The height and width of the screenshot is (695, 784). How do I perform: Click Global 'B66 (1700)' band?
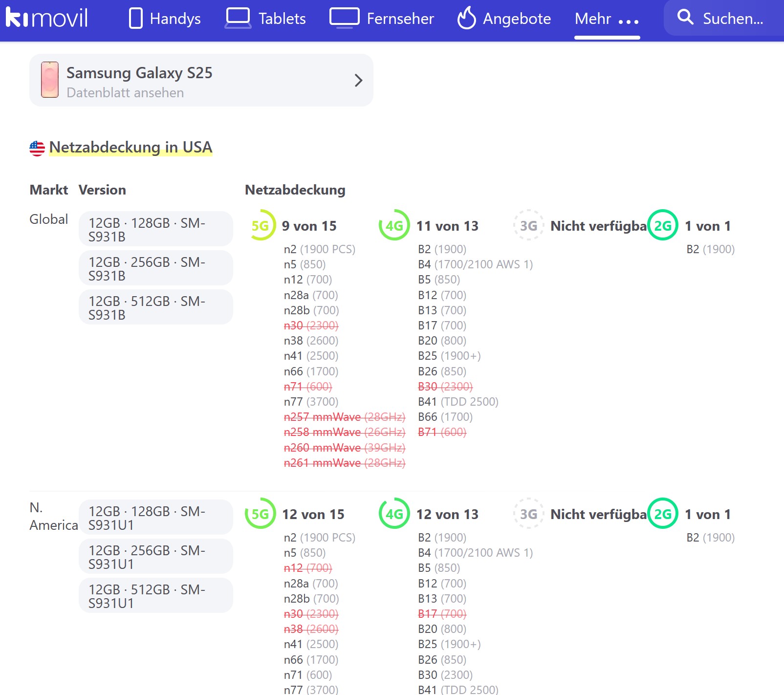(x=445, y=417)
